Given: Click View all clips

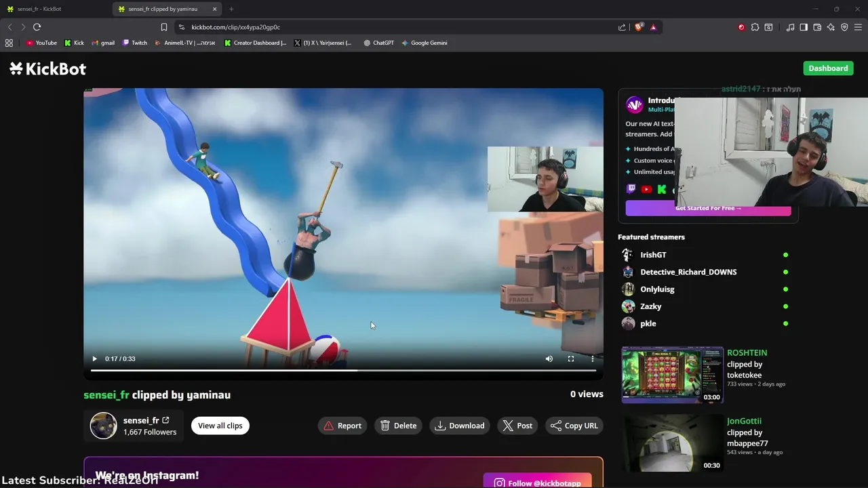Looking at the screenshot, I should [220, 426].
